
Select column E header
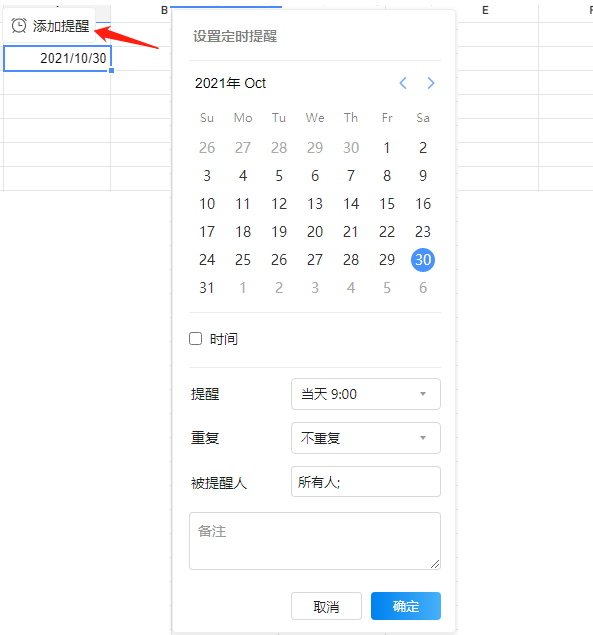[485, 10]
